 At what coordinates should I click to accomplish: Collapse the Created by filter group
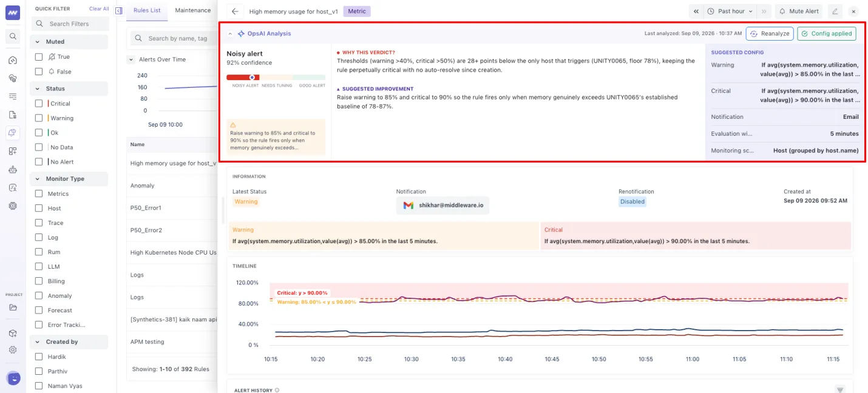click(38, 341)
